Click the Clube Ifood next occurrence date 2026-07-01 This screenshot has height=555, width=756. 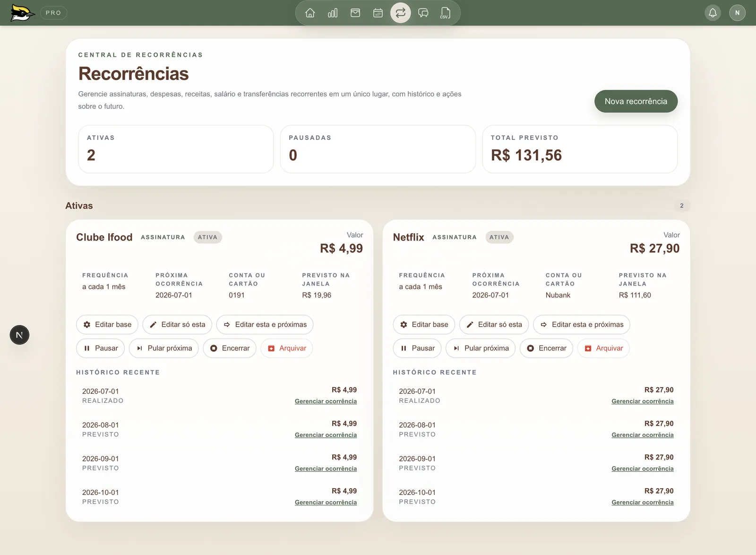click(x=174, y=295)
